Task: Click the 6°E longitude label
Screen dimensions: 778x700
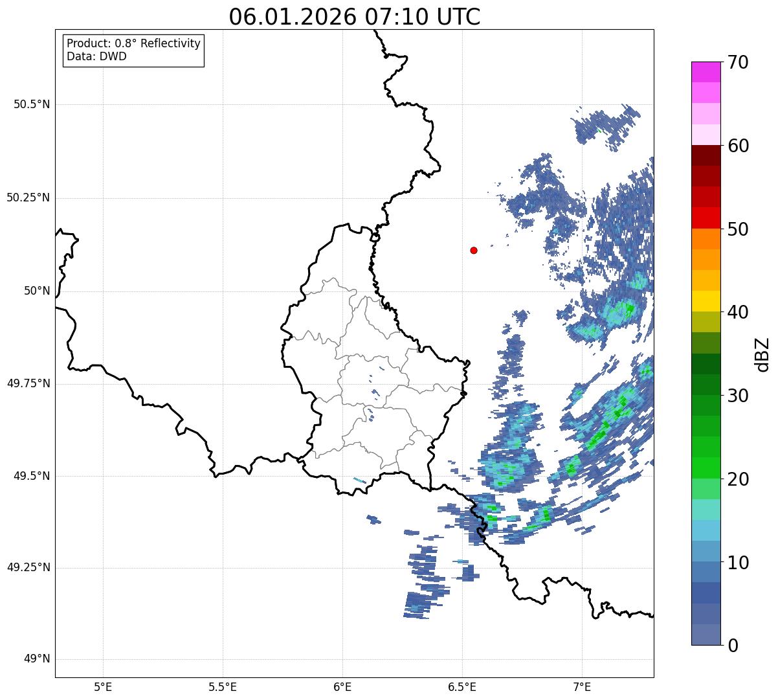Action: (x=342, y=686)
